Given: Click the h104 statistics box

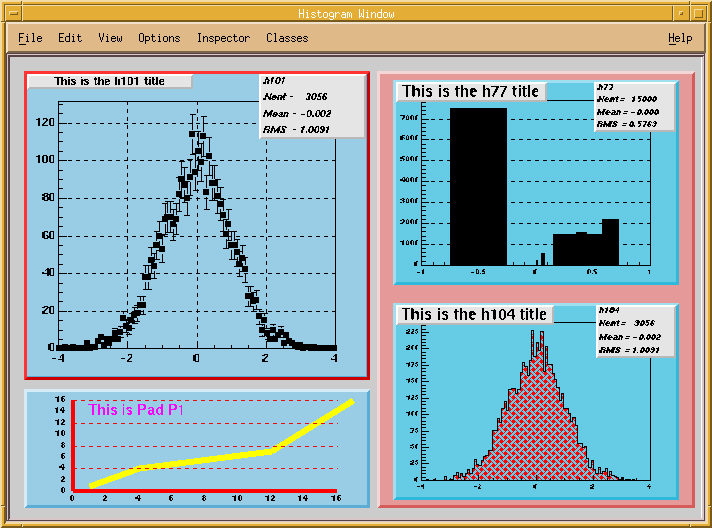Looking at the screenshot, I should point(634,330).
